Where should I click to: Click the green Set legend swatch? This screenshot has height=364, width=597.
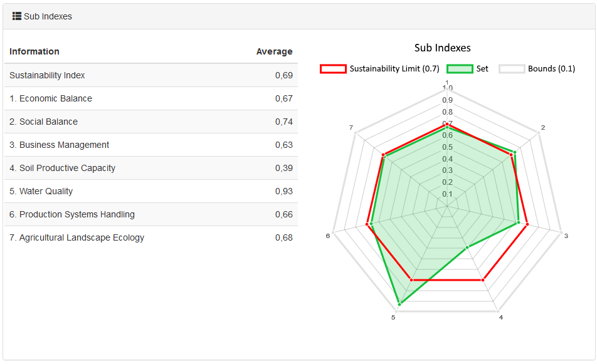tap(460, 69)
